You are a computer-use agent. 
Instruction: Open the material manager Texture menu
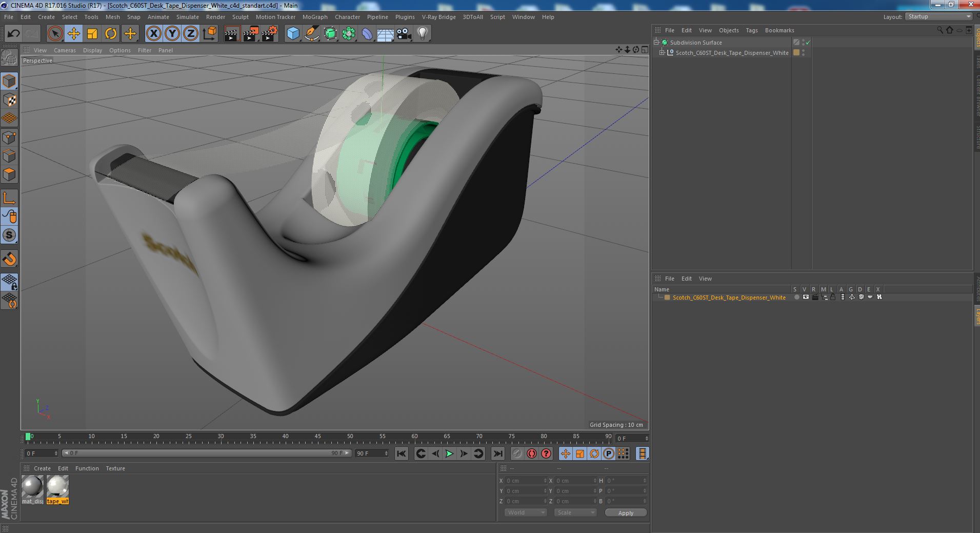point(115,468)
